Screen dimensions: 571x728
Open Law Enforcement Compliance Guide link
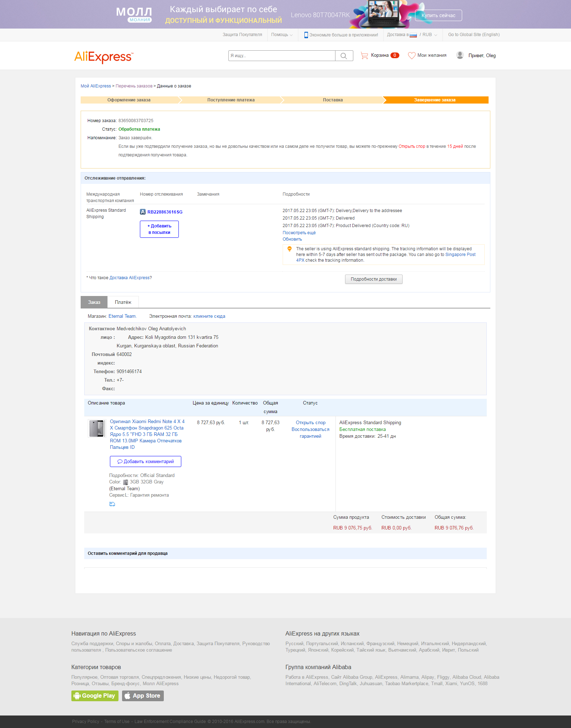click(170, 722)
